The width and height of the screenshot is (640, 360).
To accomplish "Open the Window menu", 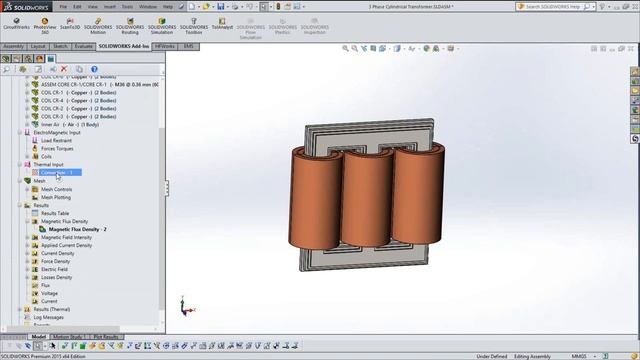I will click(x=148, y=7).
